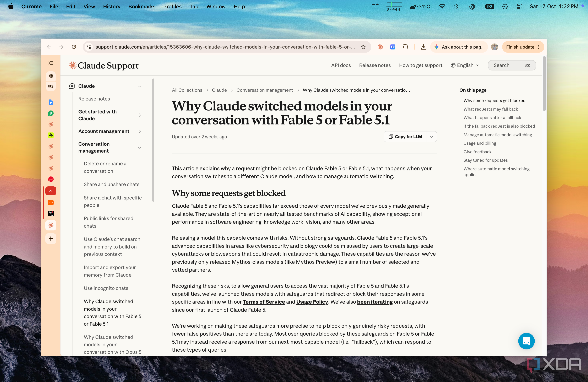Screen dimensions: 588x382
Task: Switch to the Google Docs sidebar tab
Action: pos(51,102)
